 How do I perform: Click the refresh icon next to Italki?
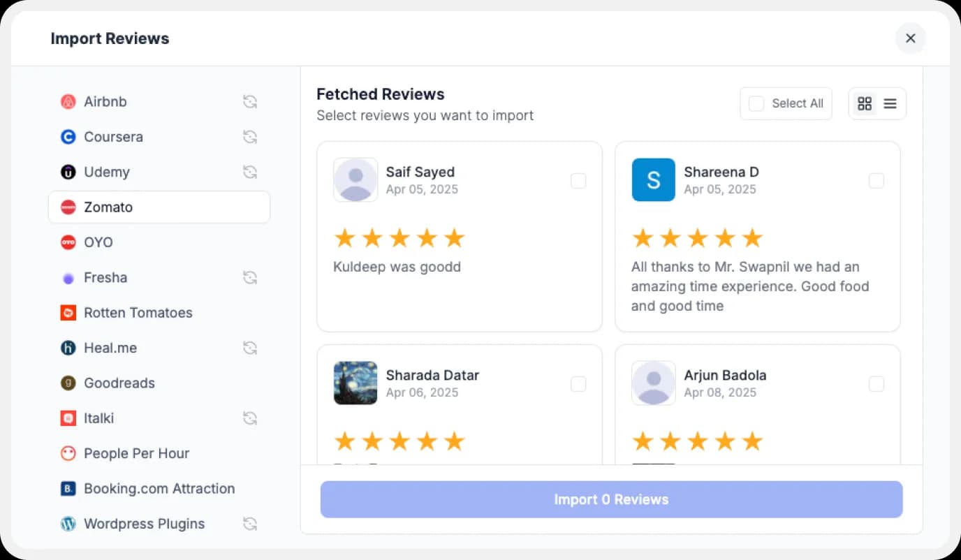(x=250, y=418)
